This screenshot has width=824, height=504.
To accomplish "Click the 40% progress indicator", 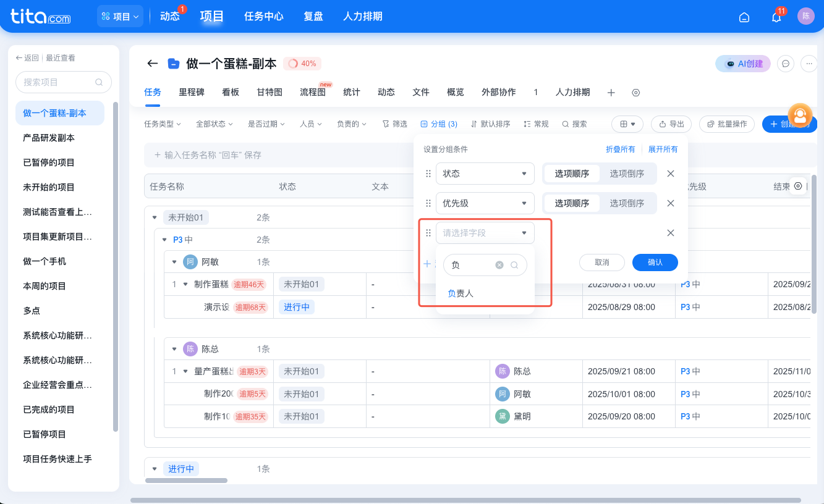I will coord(302,63).
